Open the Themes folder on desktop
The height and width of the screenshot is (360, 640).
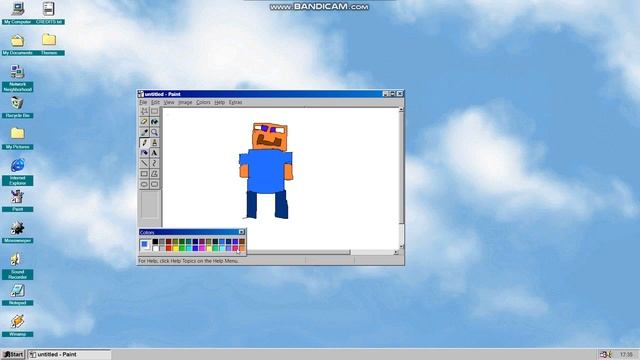pos(49,44)
